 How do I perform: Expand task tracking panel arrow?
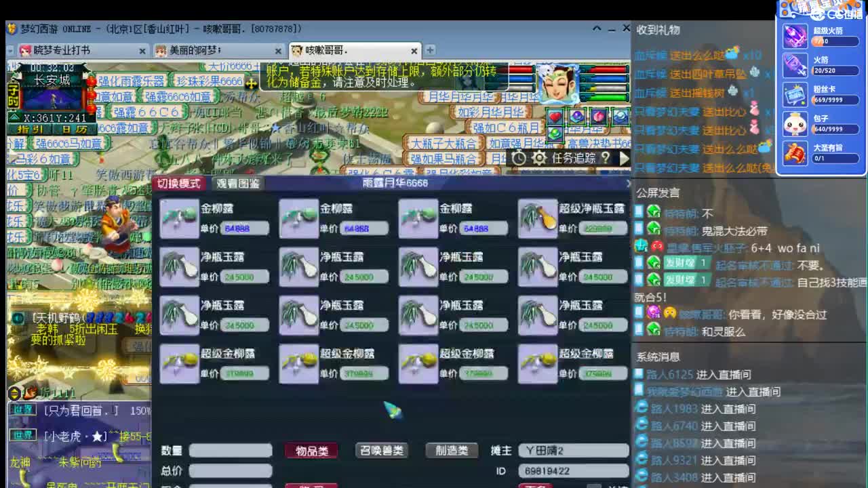pyautogui.click(x=624, y=158)
